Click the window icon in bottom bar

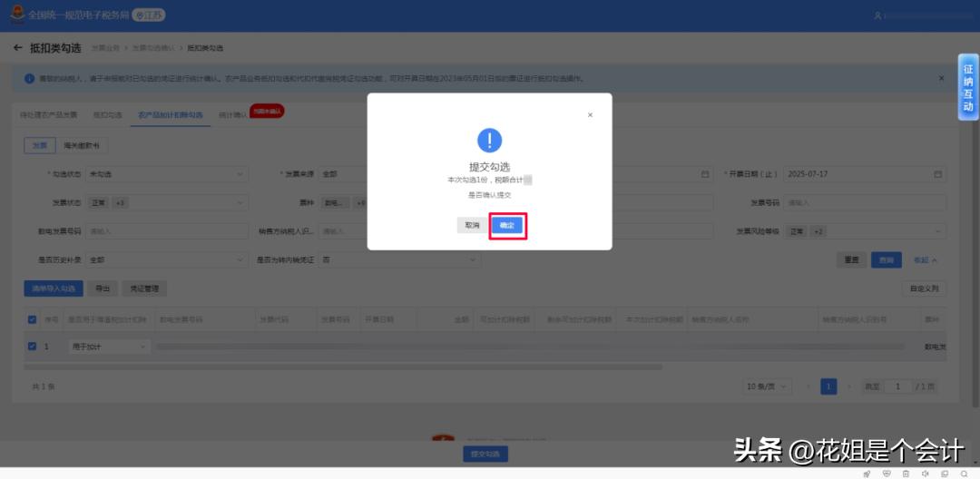(945, 474)
